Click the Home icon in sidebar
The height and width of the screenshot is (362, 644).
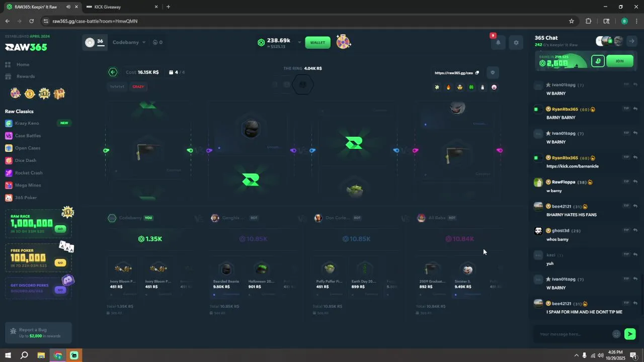click(x=8, y=64)
